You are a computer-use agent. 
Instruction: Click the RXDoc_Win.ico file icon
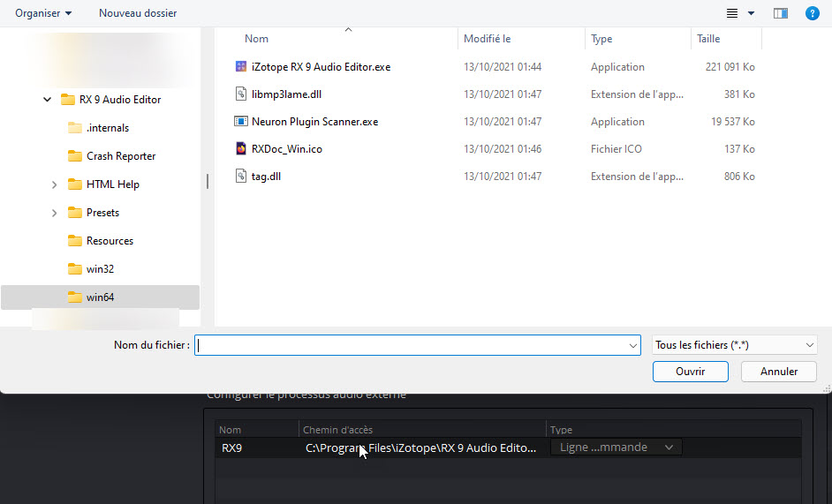click(241, 149)
